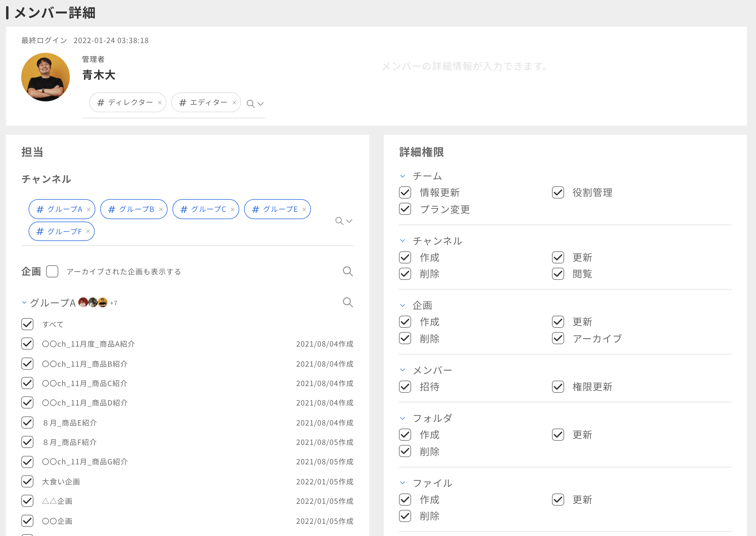Viewport: 756px width, 536px height.
Task: Remove the エディター role tag
Action: pos(234,103)
